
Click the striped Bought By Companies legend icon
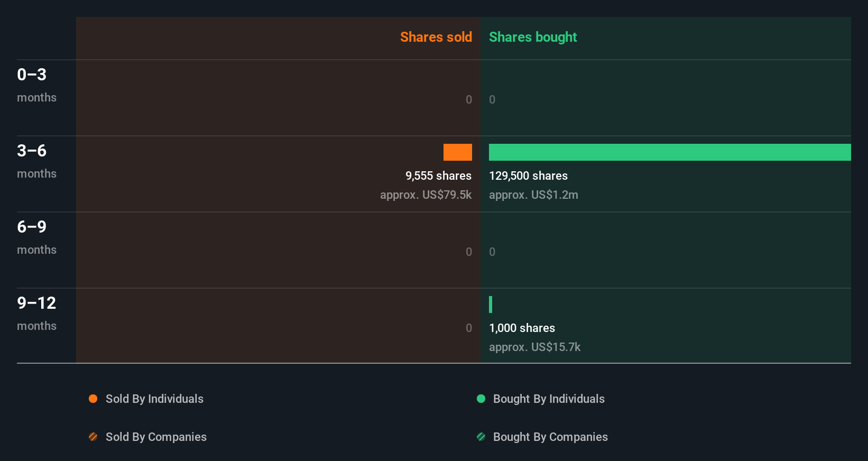[481, 437]
